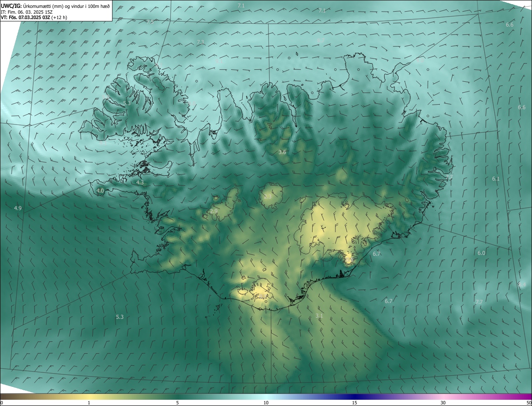
Task: Click the '0' tick on the colour scale
Action: (x=1, y=403)
